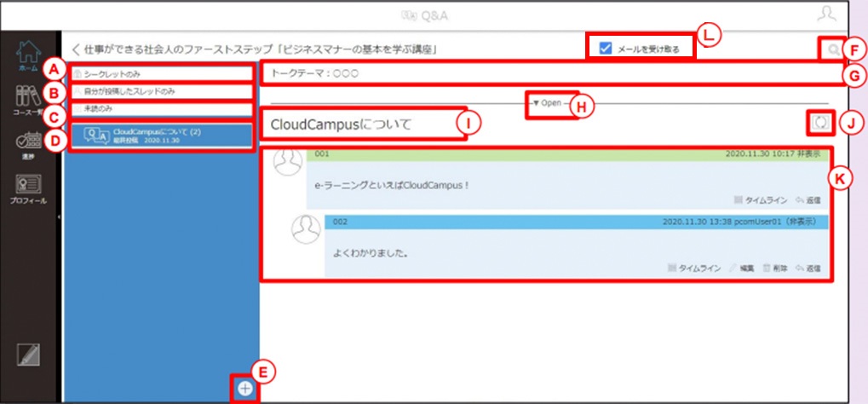
Task: Collapse the talk theme via Open toggle
Action: point(551,102)
